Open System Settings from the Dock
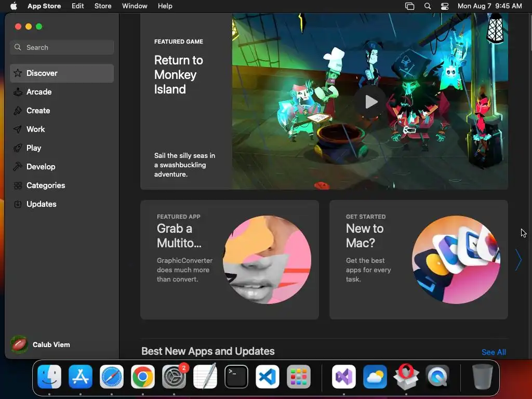532x399 pixels. pyautogui.click(x=174, y=377)
